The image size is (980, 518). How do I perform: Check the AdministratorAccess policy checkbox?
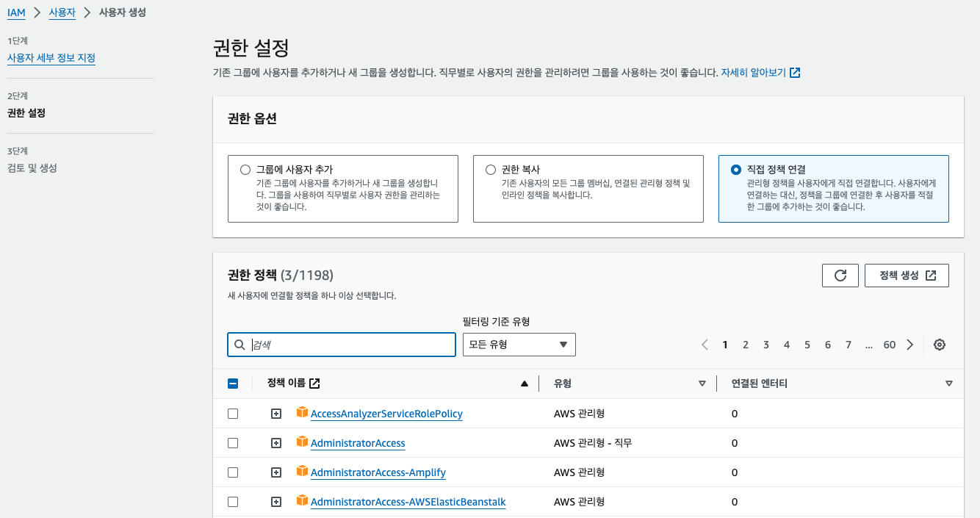233,443
